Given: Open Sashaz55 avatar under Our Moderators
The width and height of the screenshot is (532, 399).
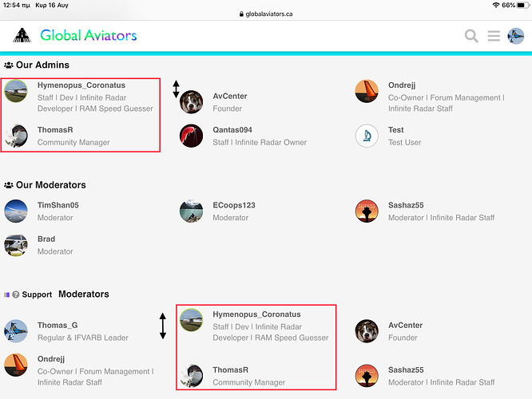Looking at the screenshot, I should [367, 211].
